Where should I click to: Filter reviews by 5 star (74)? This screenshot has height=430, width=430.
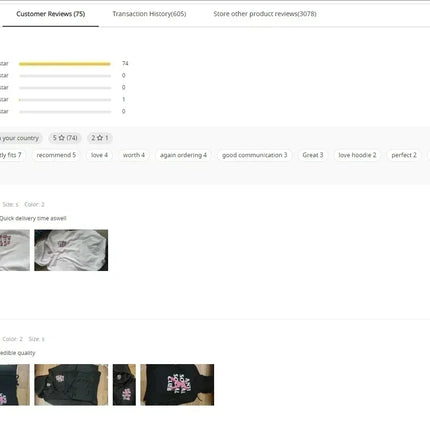(65, 138)
